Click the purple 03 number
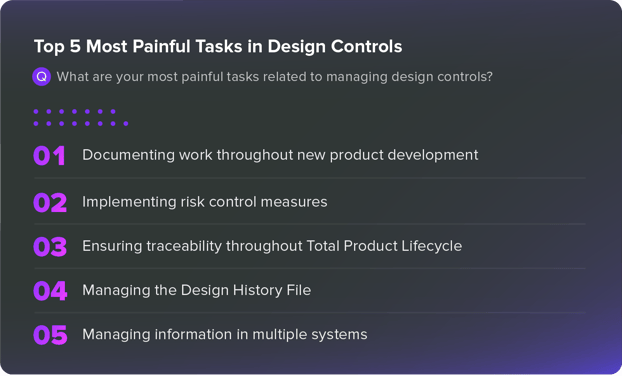The image size is (622, 376). click(50, 247)
